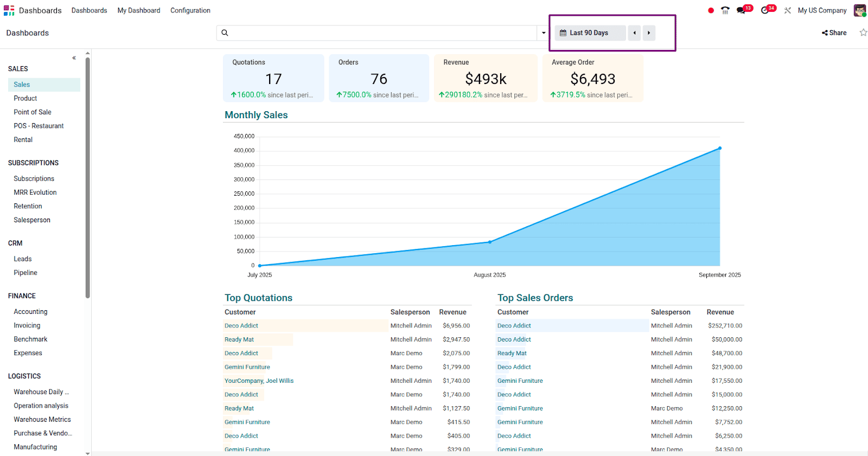This screenshot has height=456, width=868.
Task: Open the search options dropdown arrow
Action: (x=544, y=33)
